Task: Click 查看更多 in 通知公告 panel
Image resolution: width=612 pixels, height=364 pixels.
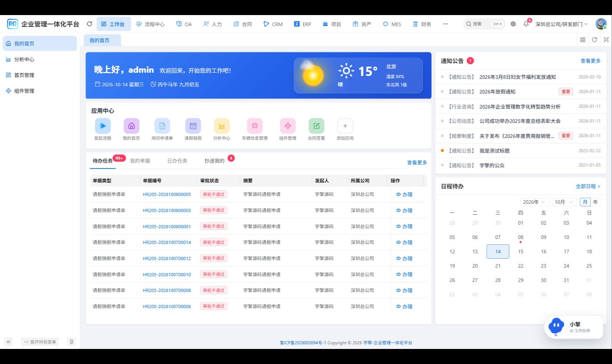Action: click(590, 61)
